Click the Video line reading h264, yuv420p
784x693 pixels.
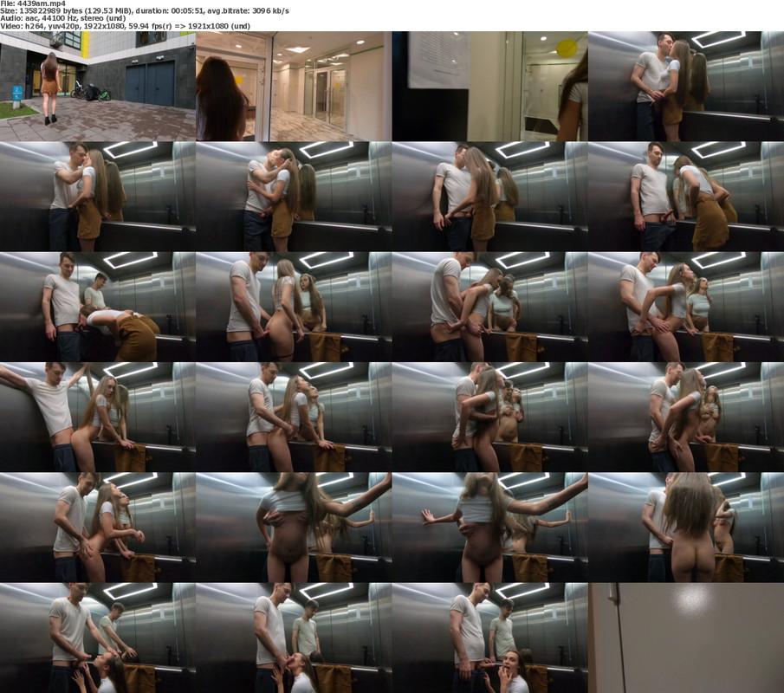click(125, 26)
